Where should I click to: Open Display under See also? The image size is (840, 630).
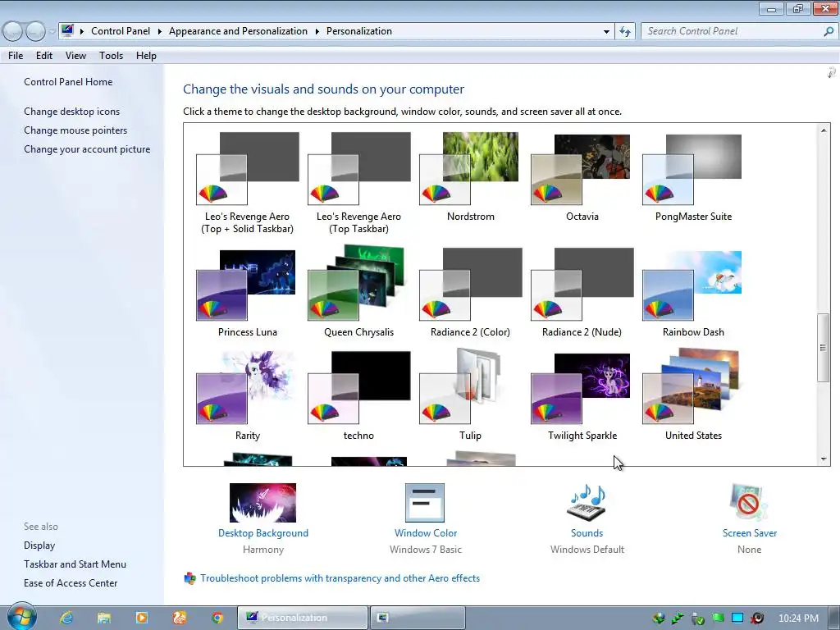[x=39, y=546]
